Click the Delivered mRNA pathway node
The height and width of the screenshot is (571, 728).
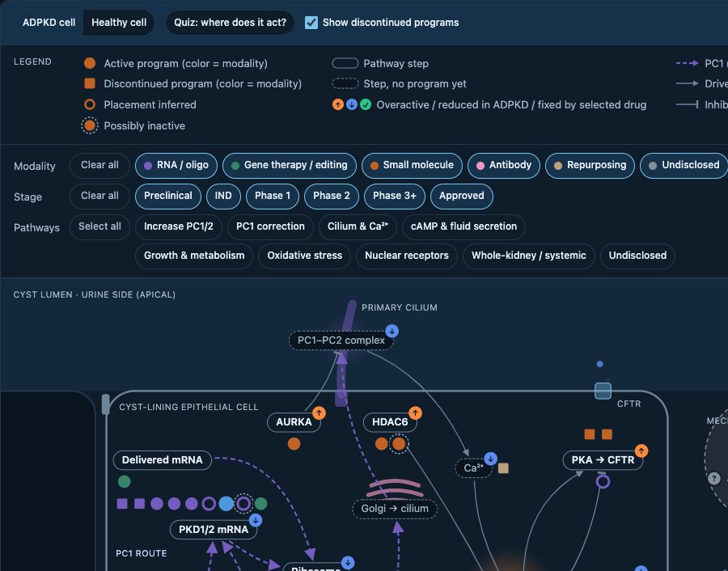coord(163,460)
